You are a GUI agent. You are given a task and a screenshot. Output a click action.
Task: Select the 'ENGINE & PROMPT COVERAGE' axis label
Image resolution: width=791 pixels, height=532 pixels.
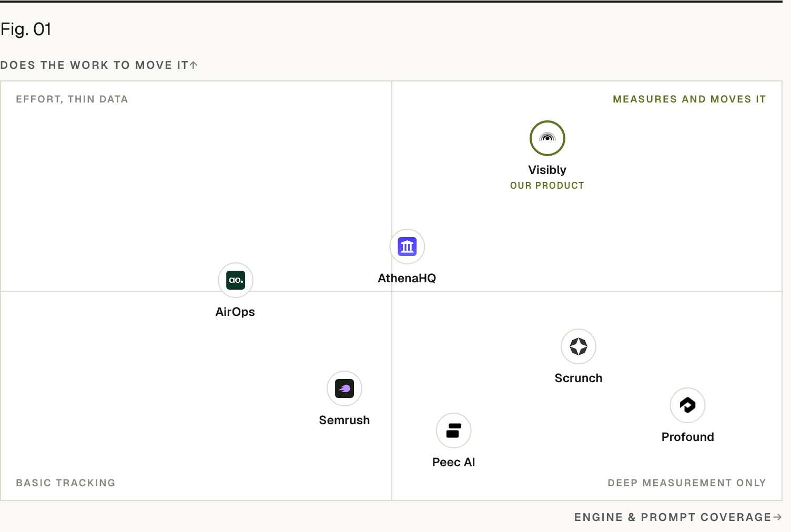coord(673,517)
